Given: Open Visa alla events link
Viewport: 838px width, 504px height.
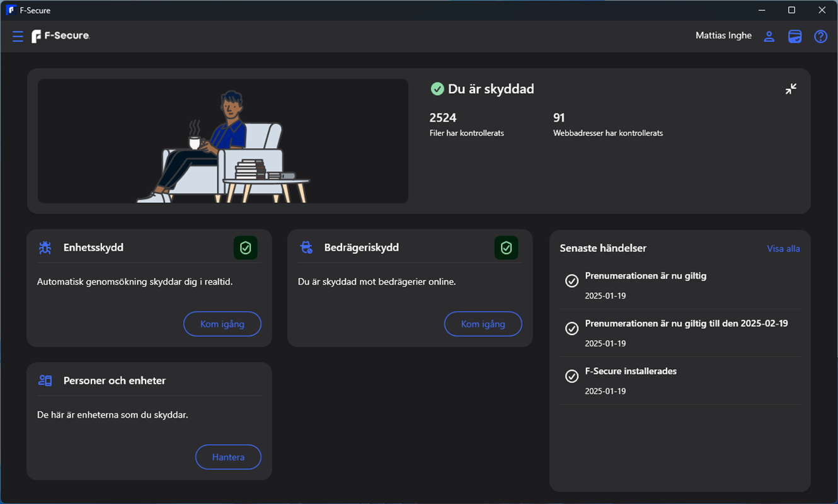Looking at the screenshot, I should (783, 248).
